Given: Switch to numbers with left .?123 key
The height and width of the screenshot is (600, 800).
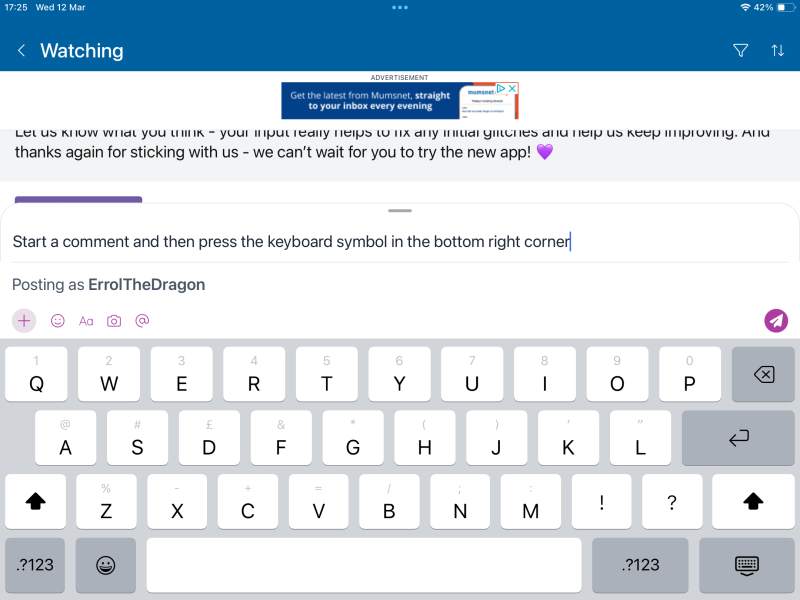Looking at the screenshot, I should (36, 565).
